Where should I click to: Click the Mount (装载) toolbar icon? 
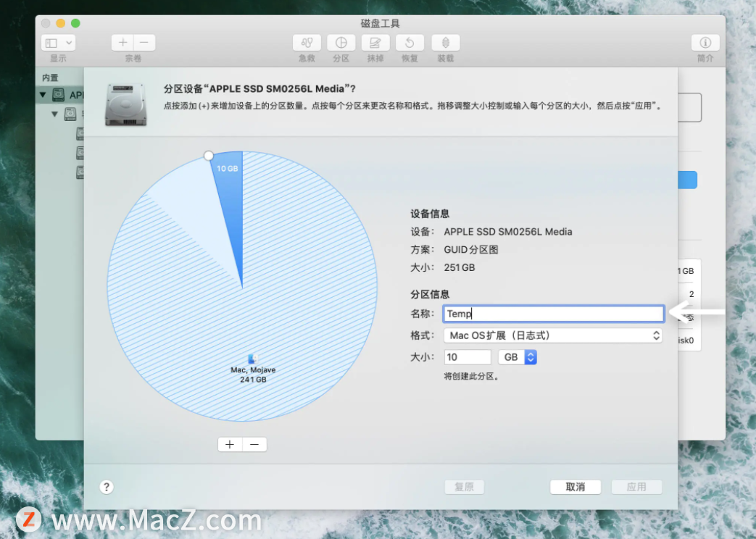click(x=446, y=43)
